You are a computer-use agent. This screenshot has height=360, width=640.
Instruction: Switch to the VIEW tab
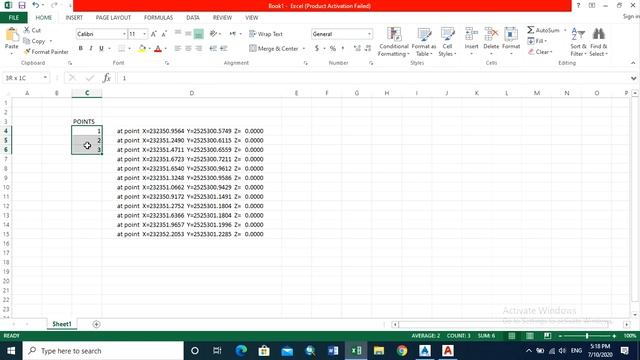[x=251, y=18]
